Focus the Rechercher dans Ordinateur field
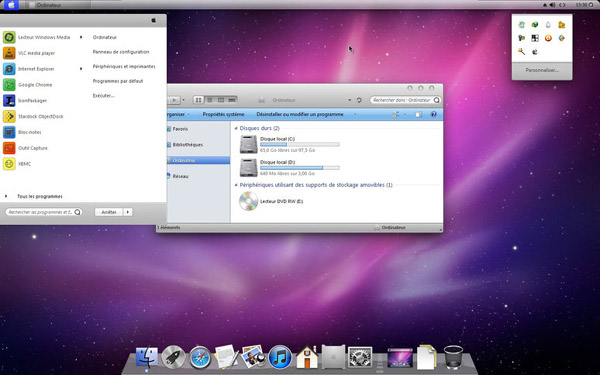Screen dimensions: 600x375 405,100
